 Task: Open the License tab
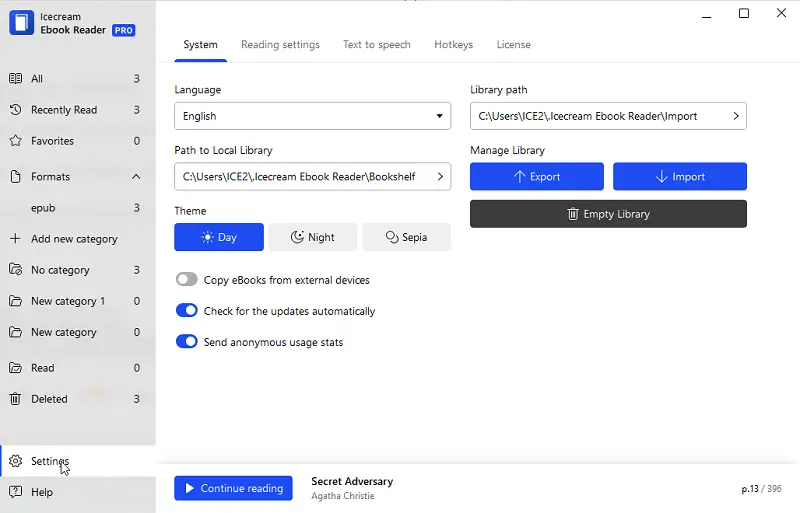pyautogui.click(x=513, y=45)
